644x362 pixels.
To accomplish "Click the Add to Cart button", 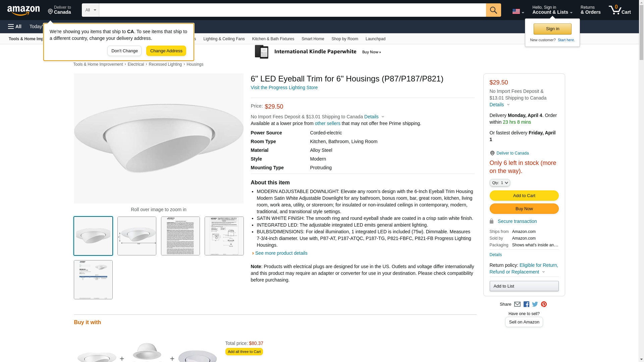I will pyautogui.click(x=524, y=196).
